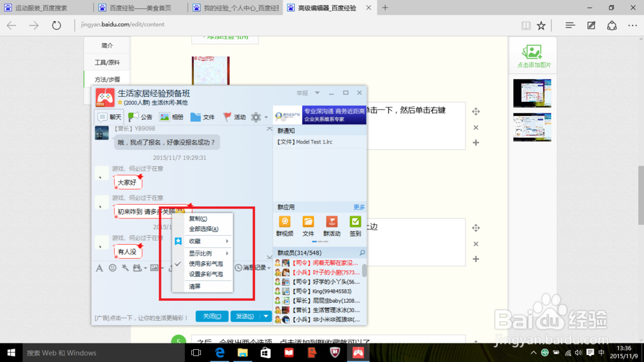Open the 活动 activity tab
This screenshot has height=362, width=644.
(x=234, y=117)
